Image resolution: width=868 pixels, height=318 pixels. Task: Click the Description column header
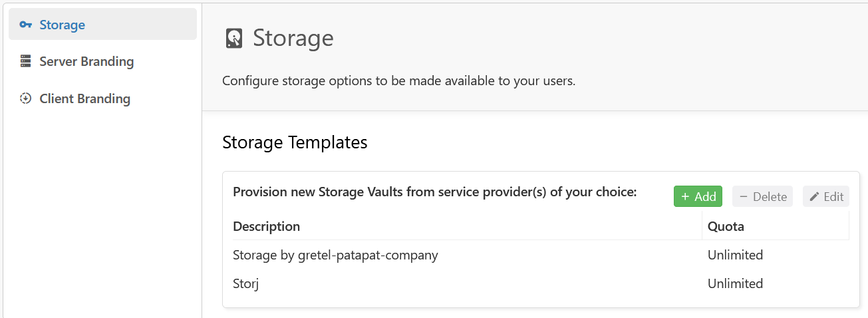point(266,226)
